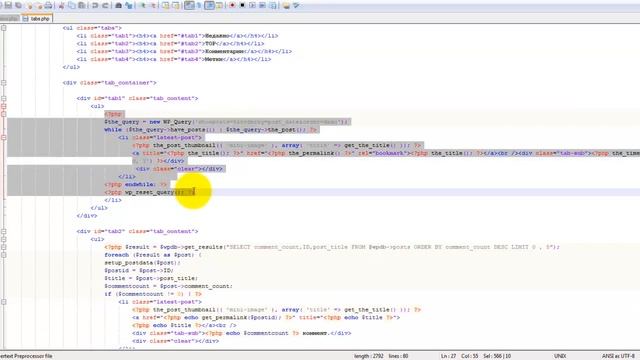This screenshot has height=360, width=640.
Task: Click the $commentcount = $post->comment_count line
Action: coord(168,286)
